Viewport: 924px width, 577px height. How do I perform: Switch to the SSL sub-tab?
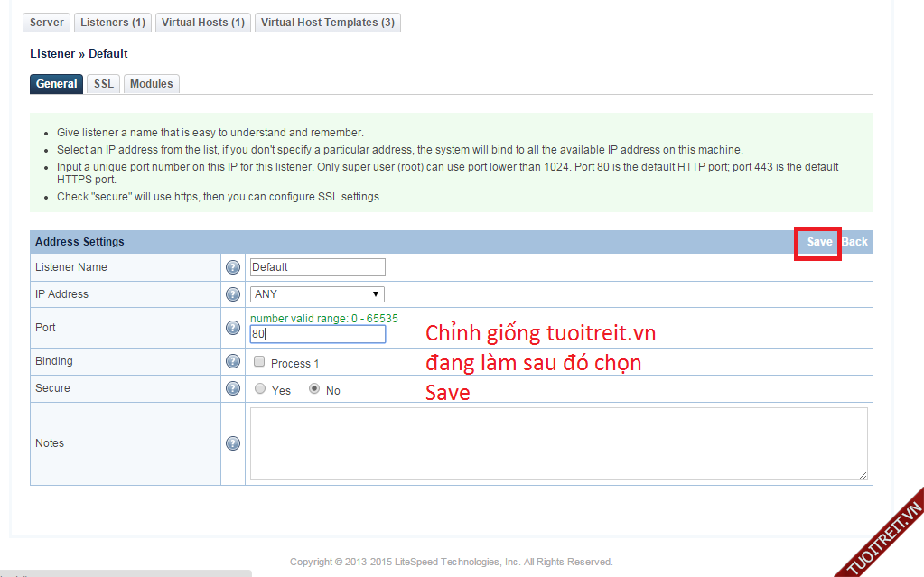[x=104, y=84]
